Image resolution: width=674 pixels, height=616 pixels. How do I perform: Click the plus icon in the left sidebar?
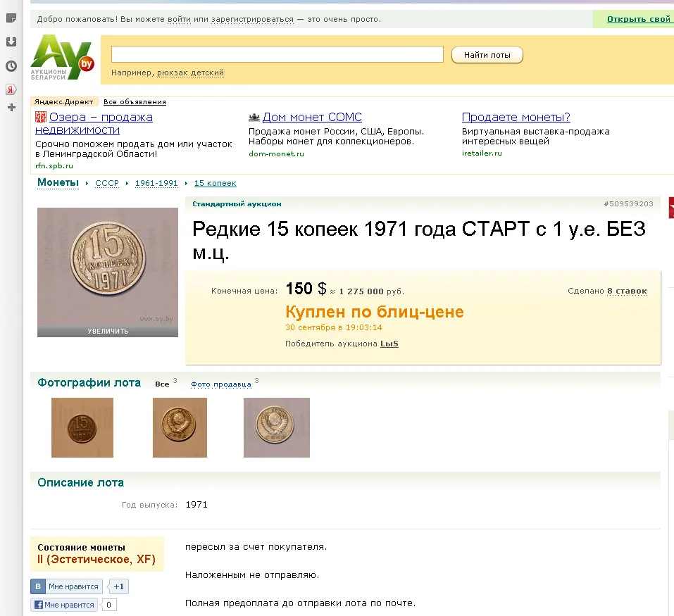pos(11,108)
